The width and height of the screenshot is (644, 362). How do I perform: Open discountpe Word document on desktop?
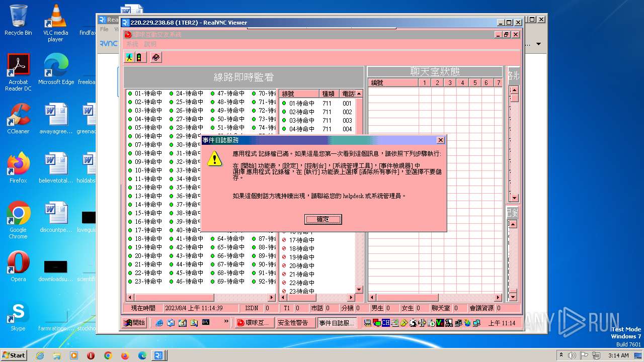55,217
